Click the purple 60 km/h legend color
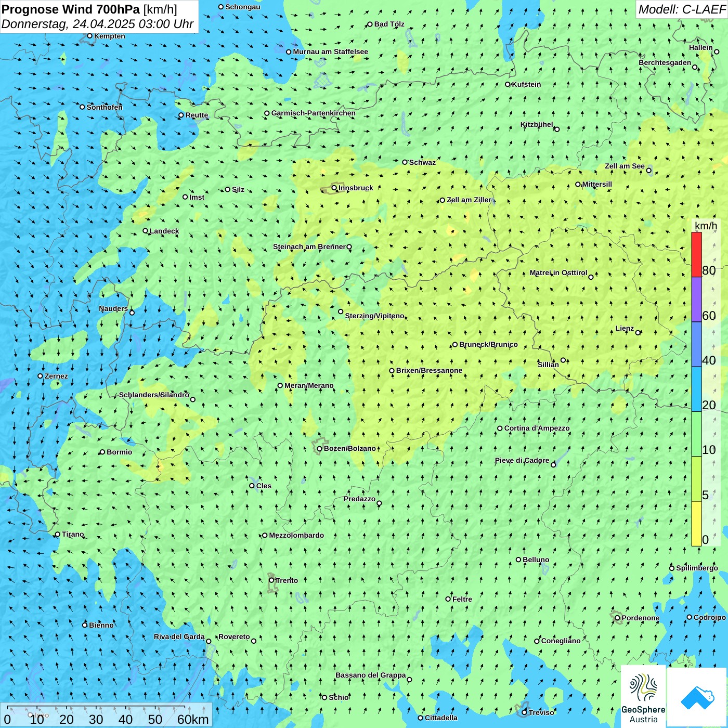This screenshot has height=728, width=728. click(x=696, y=300)
